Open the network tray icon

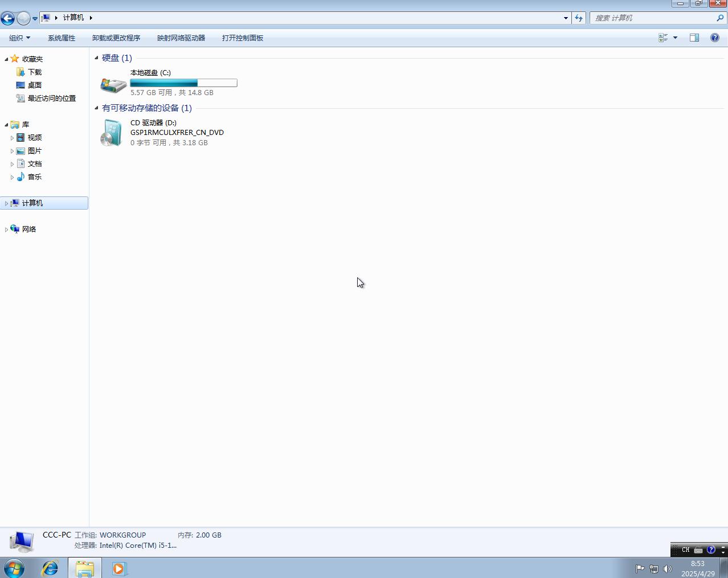pyautogui.click(x=654, y=568)
